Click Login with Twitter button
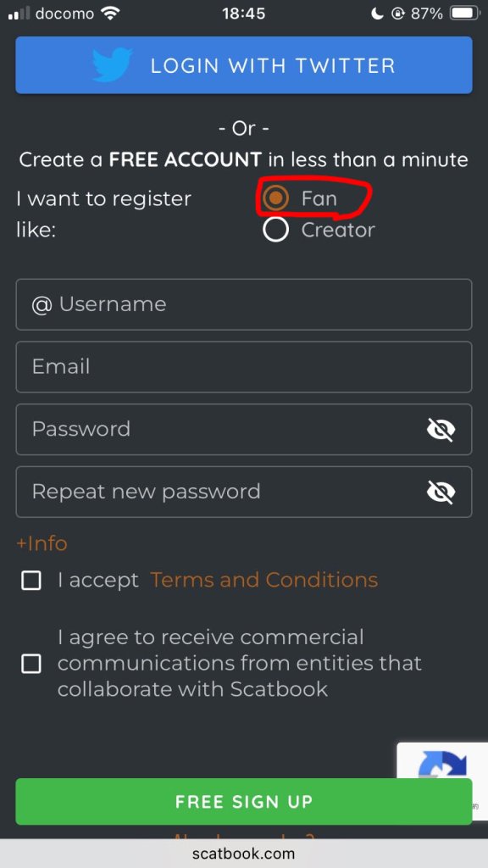 coord(244,64)
